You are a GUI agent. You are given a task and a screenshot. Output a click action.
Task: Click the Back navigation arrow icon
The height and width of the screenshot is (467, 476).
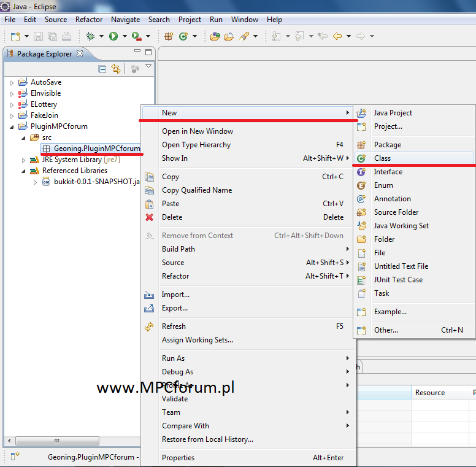coord(337,36)
